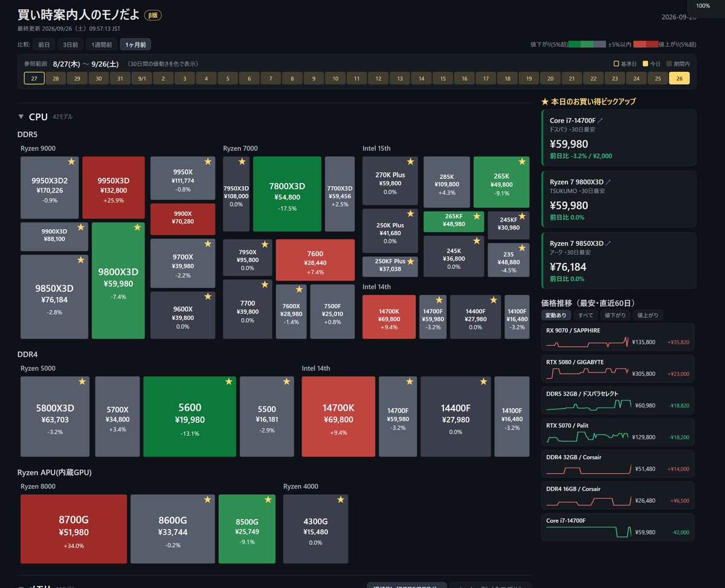The height and width of the screenshot is (588, 725).
Task: Click the star on the 270K Plus tile
Action: click(x=411, y=162)
